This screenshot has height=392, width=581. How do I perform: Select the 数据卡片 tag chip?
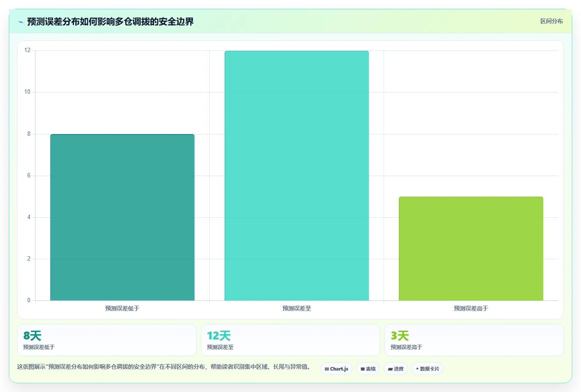click(x=427, y=369)
